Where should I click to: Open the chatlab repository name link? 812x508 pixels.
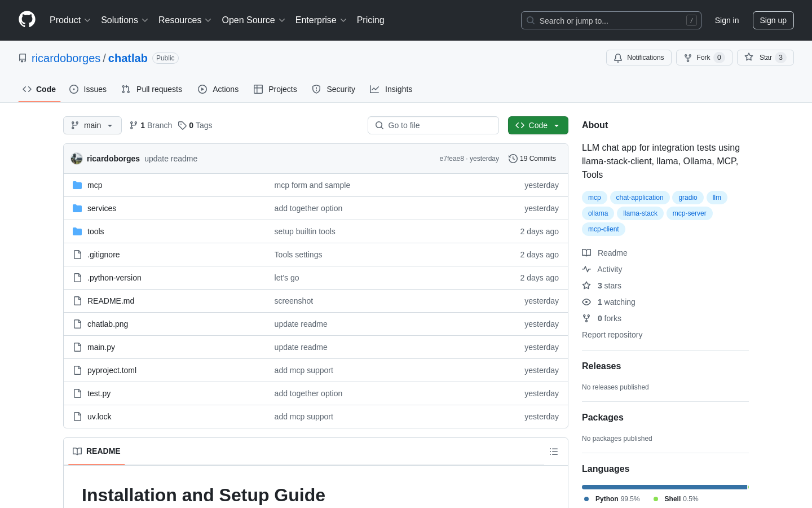point(128,58)
